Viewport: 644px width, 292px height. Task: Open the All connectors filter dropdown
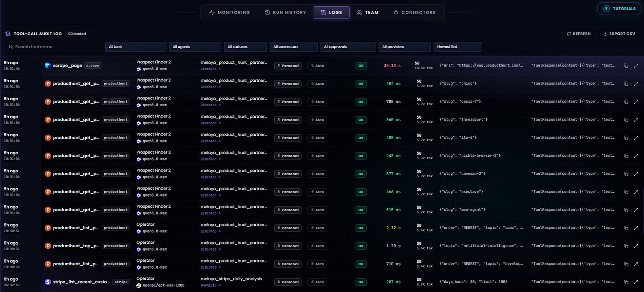click(x=294, y=47)
